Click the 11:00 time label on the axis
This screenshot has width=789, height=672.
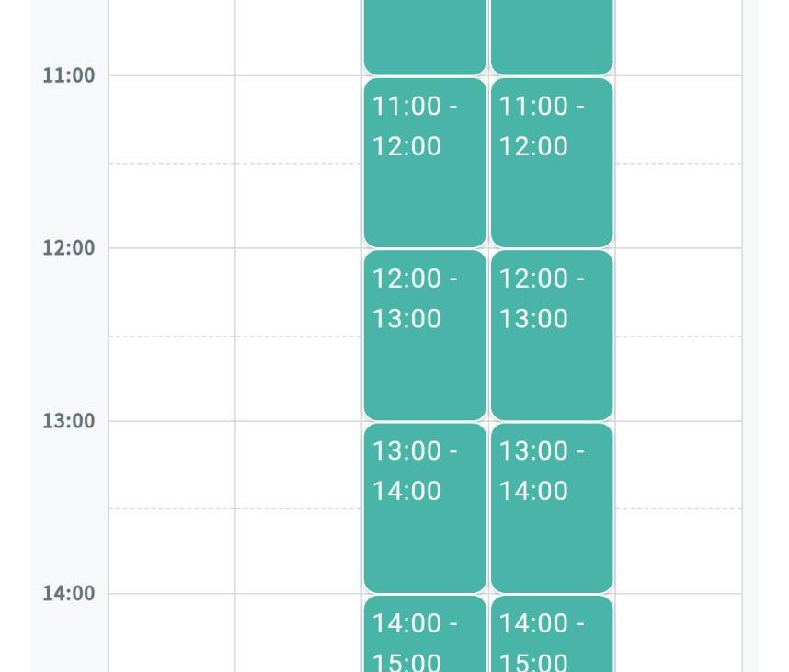[68, 75]
